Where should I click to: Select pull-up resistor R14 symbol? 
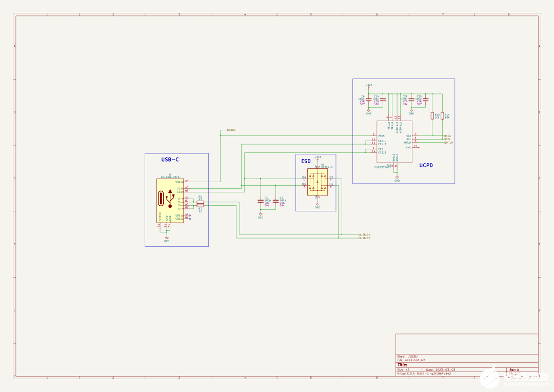click(442, 115)
